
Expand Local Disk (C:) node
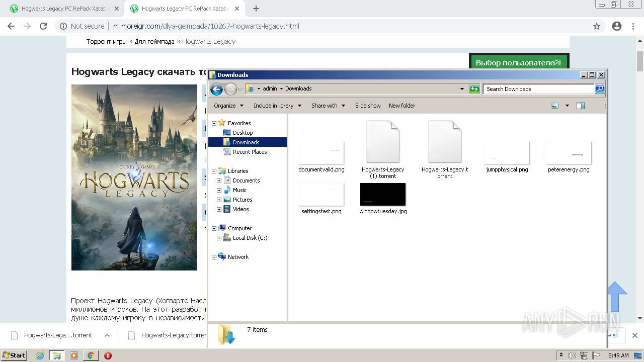(219, 238)
